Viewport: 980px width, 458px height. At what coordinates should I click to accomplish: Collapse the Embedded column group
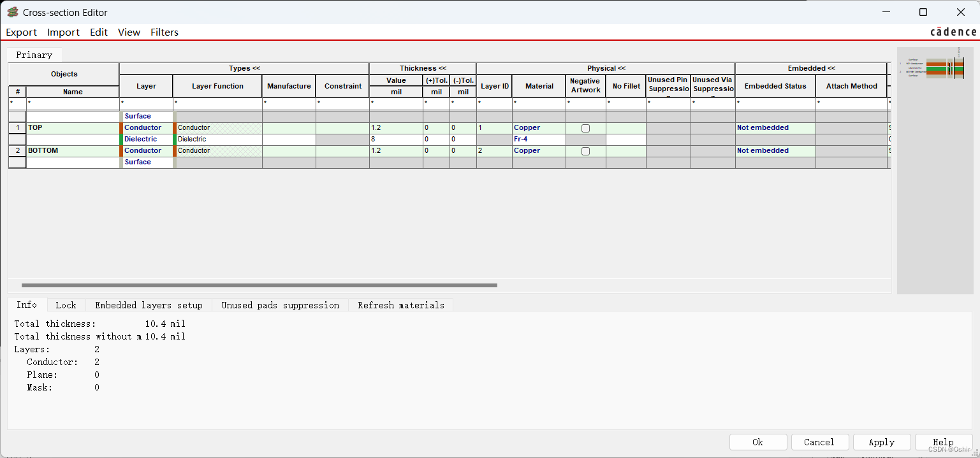coord(811,68)
